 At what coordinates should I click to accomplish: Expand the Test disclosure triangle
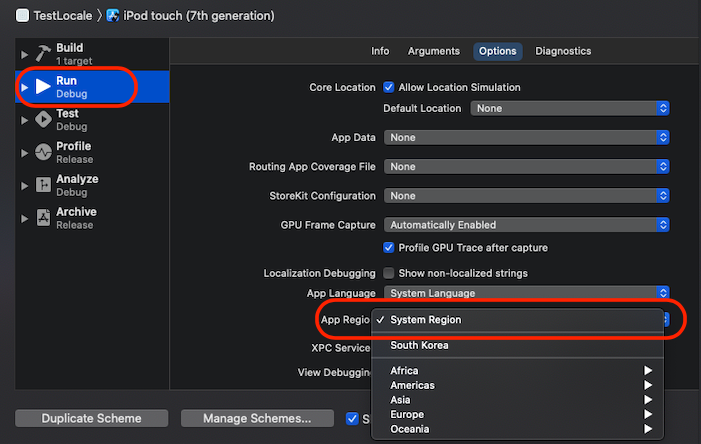(24, 120)
